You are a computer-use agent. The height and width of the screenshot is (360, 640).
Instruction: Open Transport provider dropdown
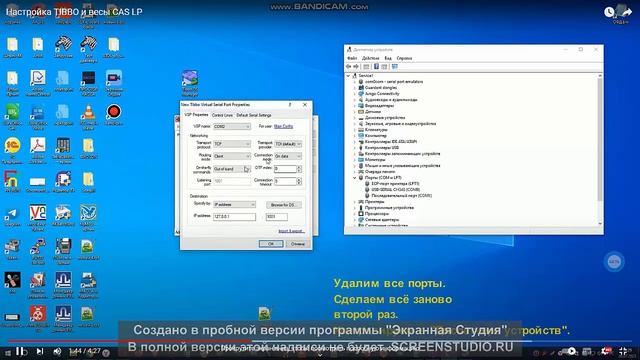click(x=288, y=144)
